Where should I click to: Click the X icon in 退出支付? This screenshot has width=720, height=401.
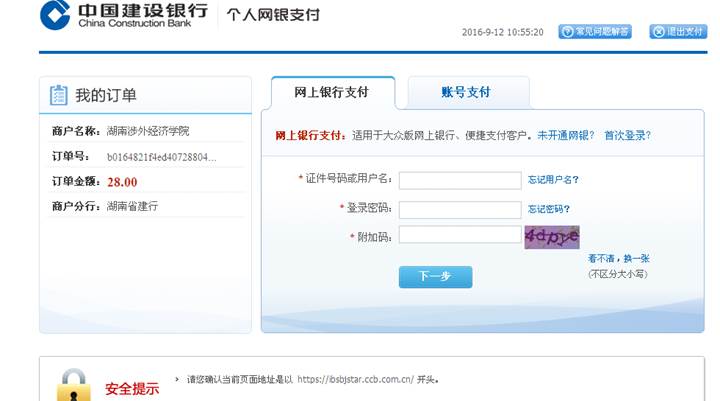pos(659,32)
